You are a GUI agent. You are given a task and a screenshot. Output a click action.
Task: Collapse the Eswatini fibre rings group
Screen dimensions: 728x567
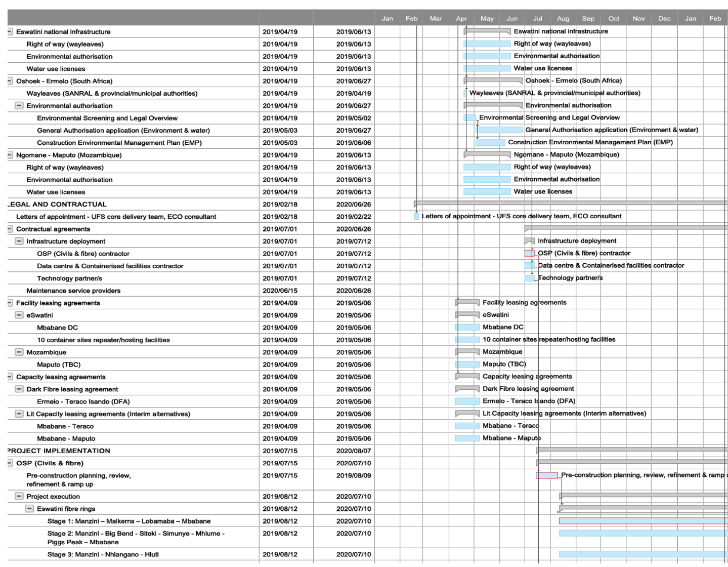[29, 509]
